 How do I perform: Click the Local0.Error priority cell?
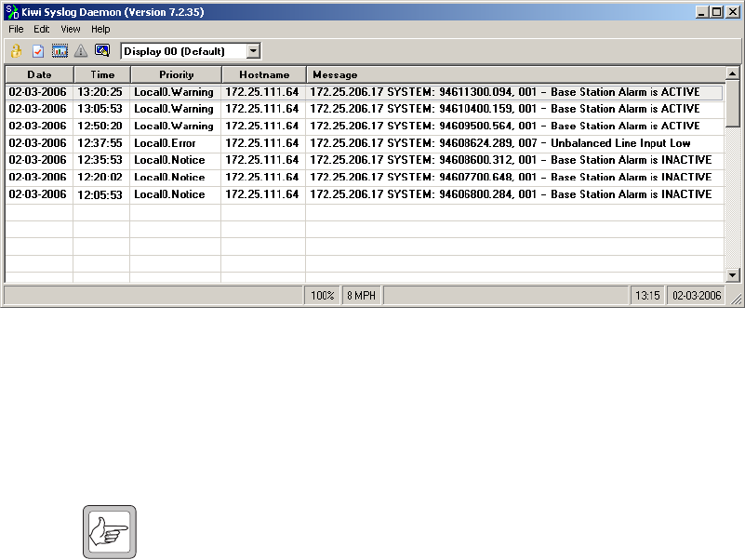(x=176, y=143)
